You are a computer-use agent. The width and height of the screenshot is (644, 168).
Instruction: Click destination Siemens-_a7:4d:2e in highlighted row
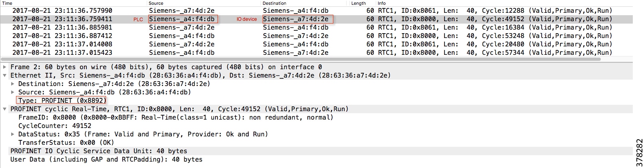(297, 19)
